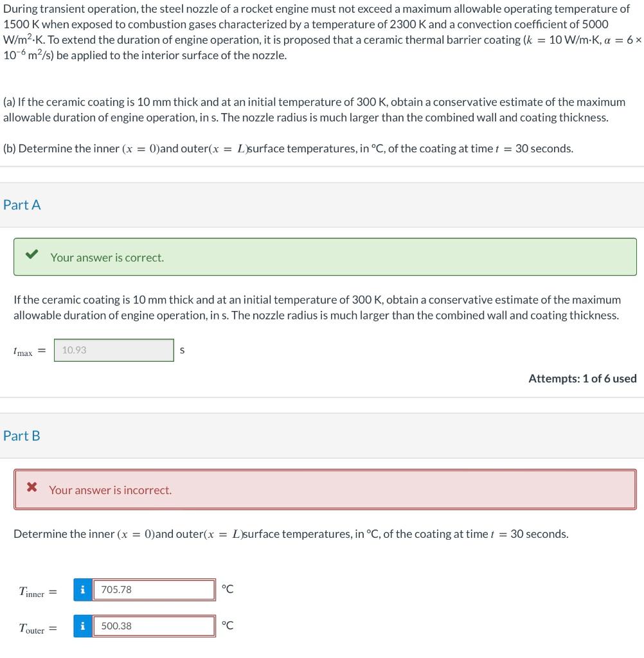Click the 'Attempts: 1 of 6 used' label

click(x=583, y=378)
